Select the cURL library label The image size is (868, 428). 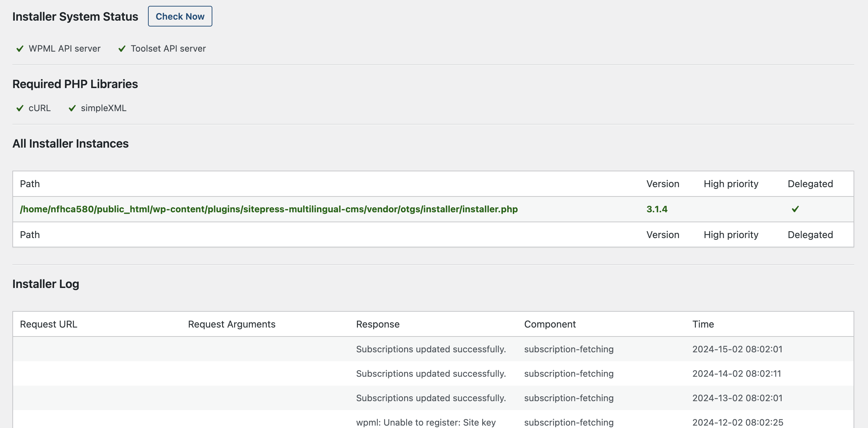[x=40, y=108]
